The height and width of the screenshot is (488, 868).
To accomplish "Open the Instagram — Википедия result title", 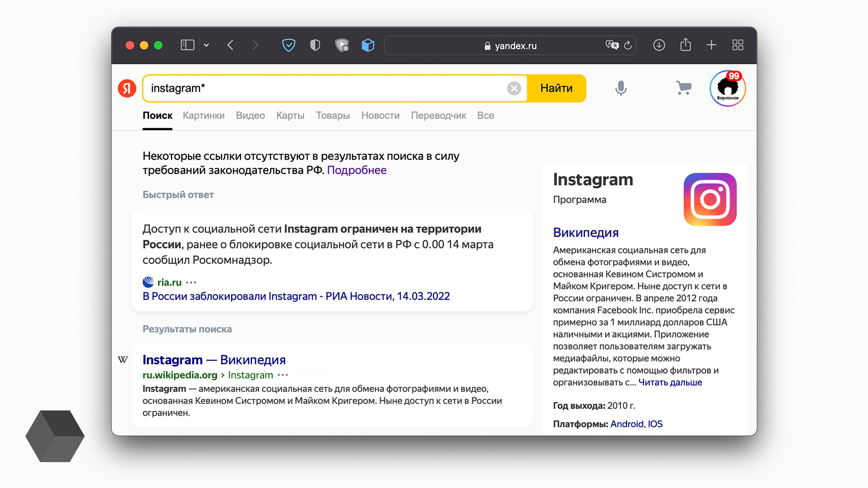I will point(214,360).
